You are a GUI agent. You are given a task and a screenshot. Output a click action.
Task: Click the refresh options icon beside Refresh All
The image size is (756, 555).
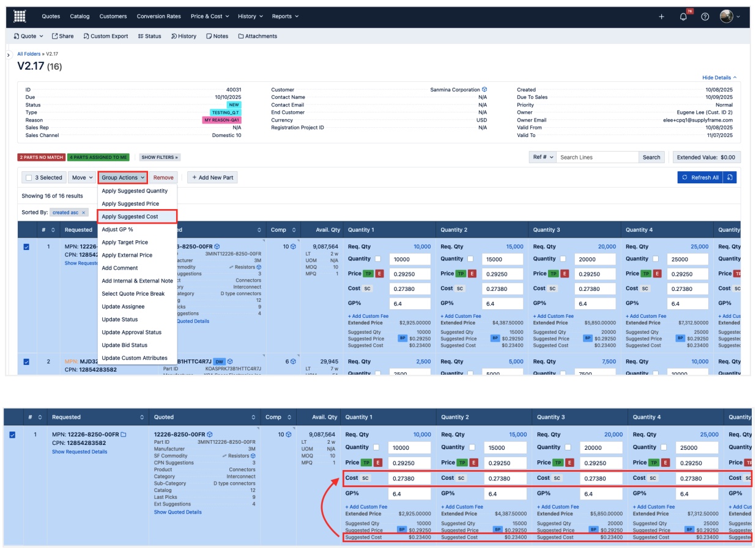pos(730,177)
